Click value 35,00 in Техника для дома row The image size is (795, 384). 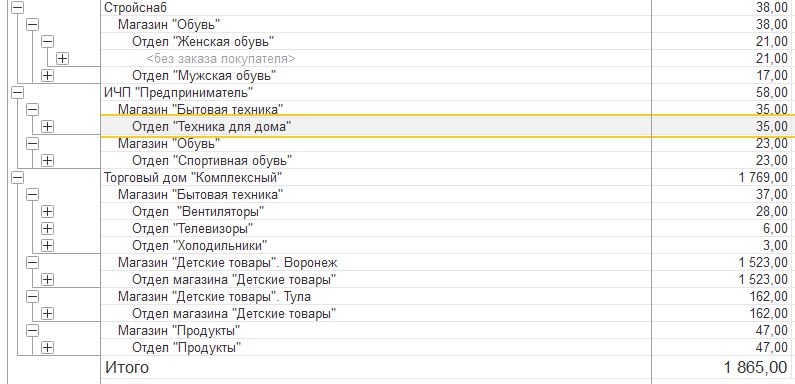772,127
